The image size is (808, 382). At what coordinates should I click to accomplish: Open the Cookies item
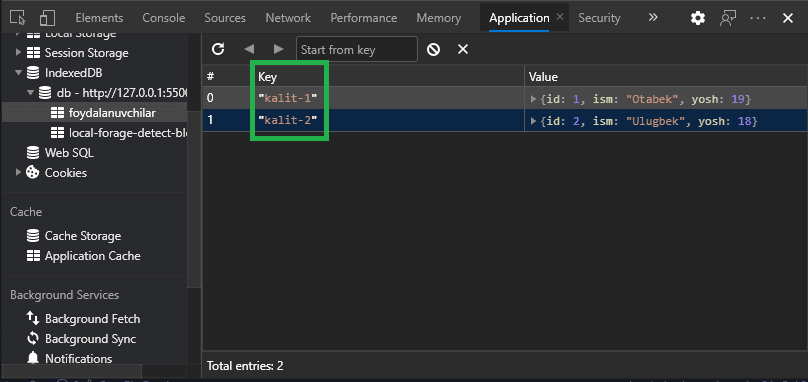[x=65, y=173]
